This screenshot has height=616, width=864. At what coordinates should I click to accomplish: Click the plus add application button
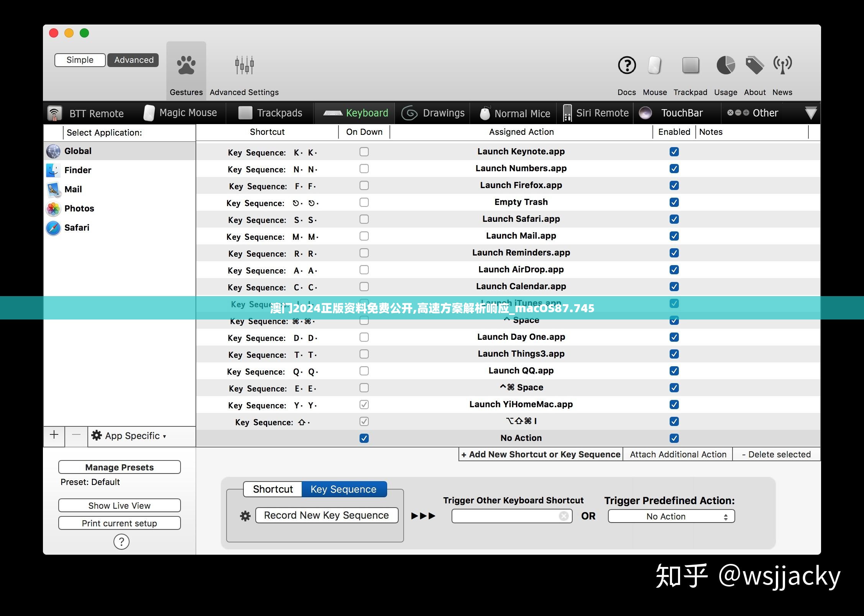(54, 435)
